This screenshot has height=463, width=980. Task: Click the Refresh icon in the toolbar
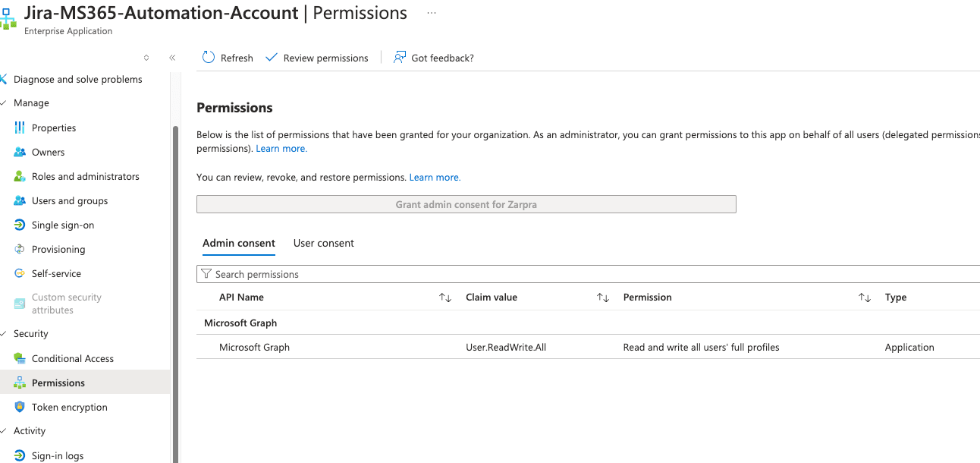[209, 58]
